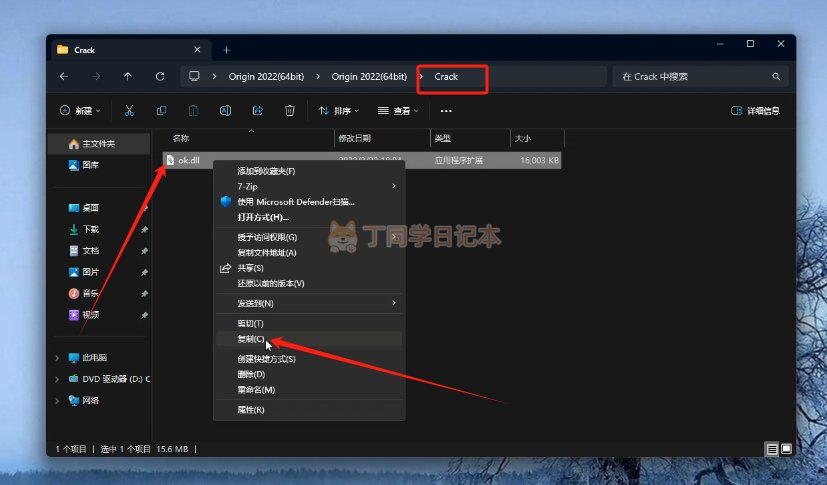Click the Forward navigation arrow
Viewport: 827px width, 485px height.
pos(96,76)
